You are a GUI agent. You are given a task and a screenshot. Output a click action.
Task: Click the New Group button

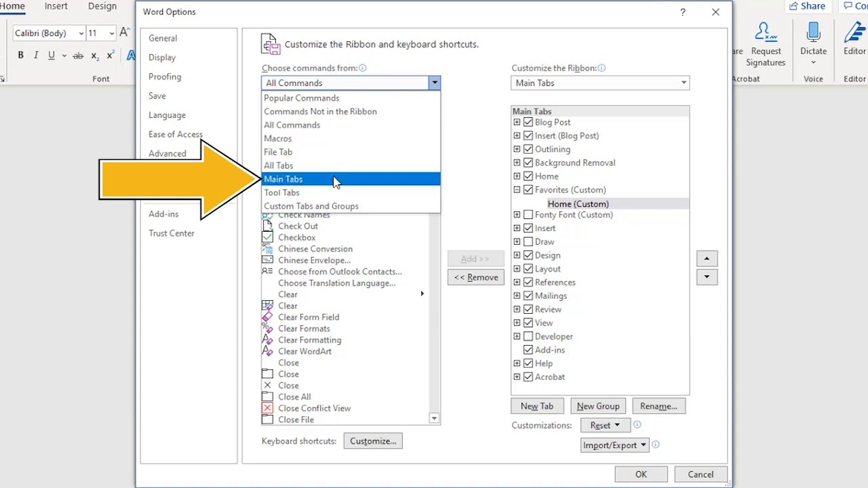598,406
